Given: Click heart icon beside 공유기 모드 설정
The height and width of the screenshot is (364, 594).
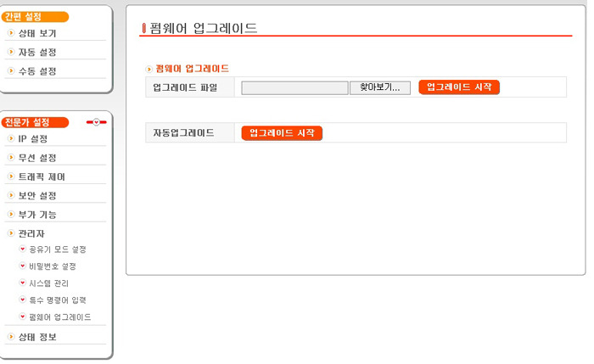Looking at the screenshot, I should pos(22,249).
